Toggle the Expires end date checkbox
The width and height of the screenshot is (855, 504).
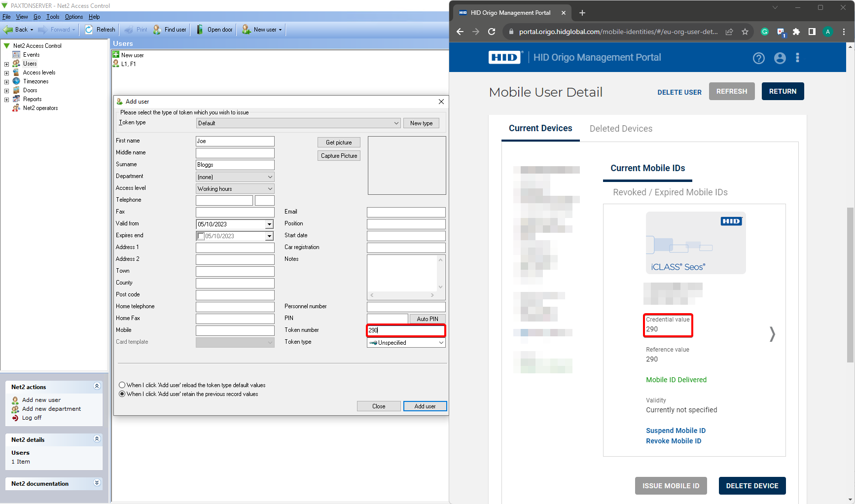201,236
